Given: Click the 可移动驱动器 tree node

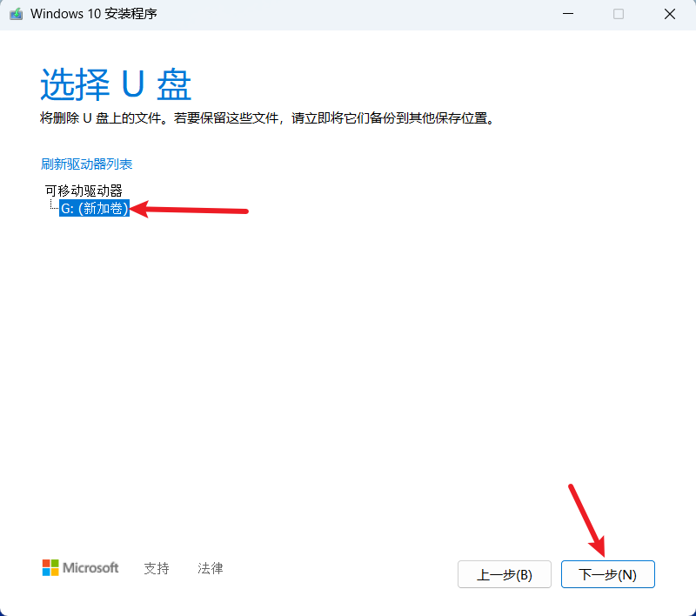Looking at the screenshot, I should [84, 191].
